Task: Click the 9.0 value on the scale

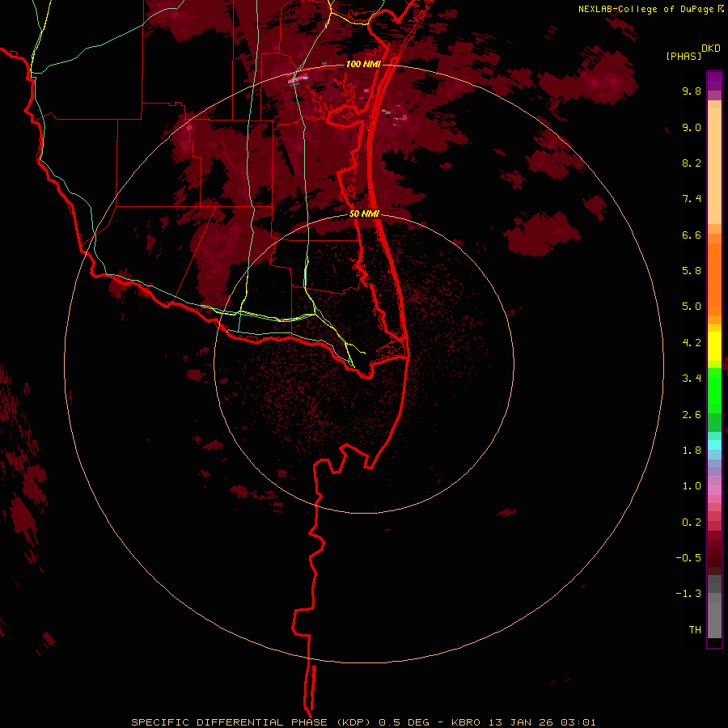Action: tap(692, 127)
